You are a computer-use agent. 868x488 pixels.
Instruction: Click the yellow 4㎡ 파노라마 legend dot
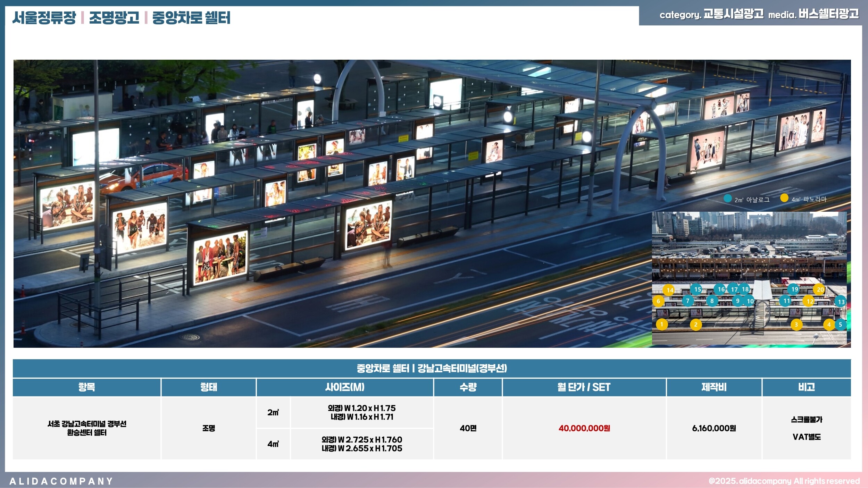(x=784, y=198)
